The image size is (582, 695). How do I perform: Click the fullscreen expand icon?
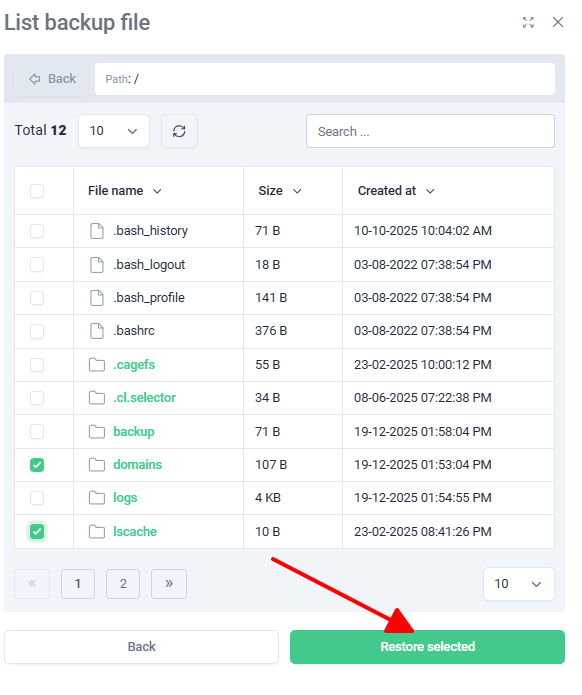528,22
